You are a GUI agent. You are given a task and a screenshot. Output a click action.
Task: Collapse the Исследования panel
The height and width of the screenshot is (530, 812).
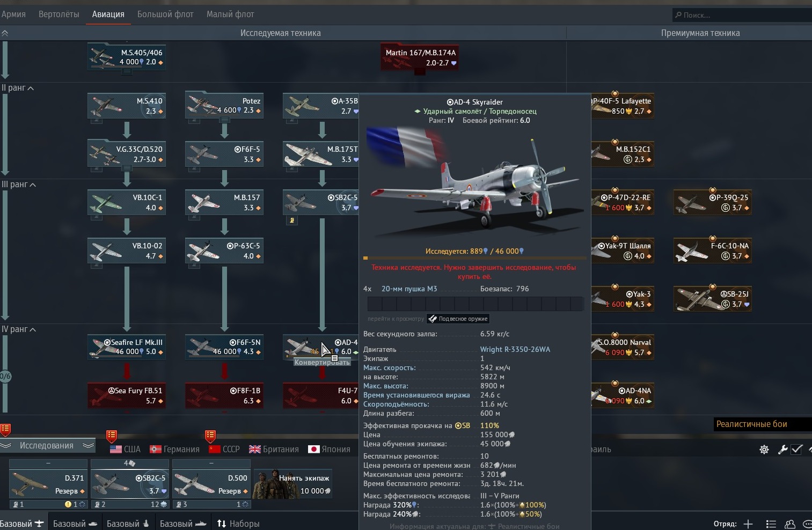click(x=47, y=446)
